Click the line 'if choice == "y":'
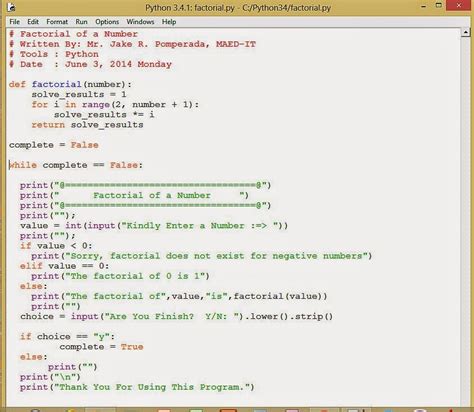This screenshot has width=474, height=412. tap(67, 337)
